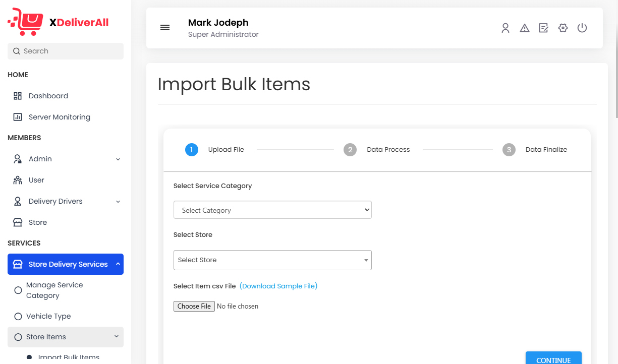
Task: Expand the Admin submenu in sidebar
Action: click(x=66, y=159)
